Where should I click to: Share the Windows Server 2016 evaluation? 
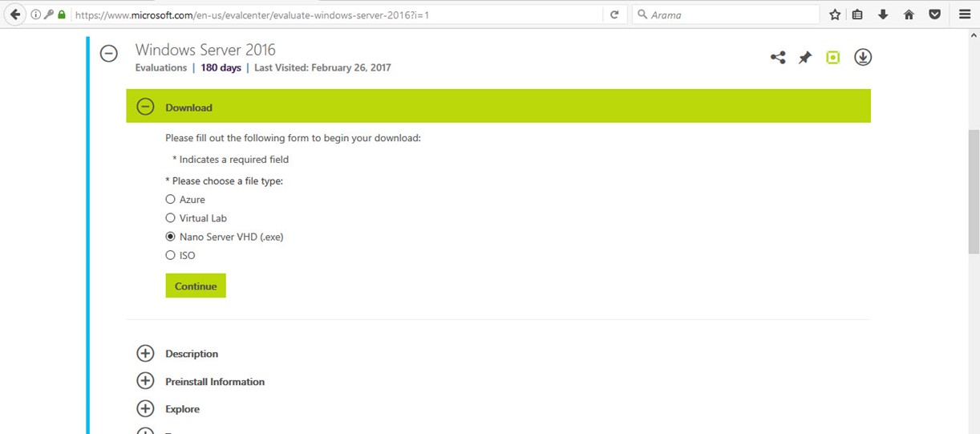pos(777,58)
